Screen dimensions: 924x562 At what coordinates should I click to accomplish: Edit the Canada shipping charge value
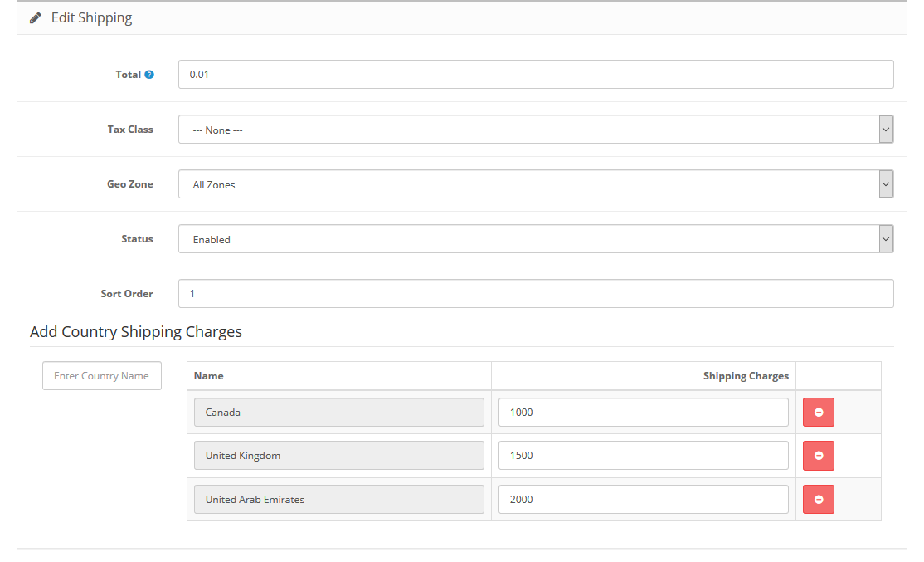[x=644, y=413]
